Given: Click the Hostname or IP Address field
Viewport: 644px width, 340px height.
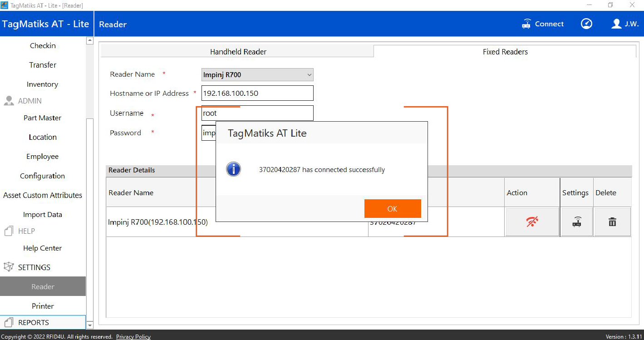Looking at the screenshot, I should [x=257, y=94].
